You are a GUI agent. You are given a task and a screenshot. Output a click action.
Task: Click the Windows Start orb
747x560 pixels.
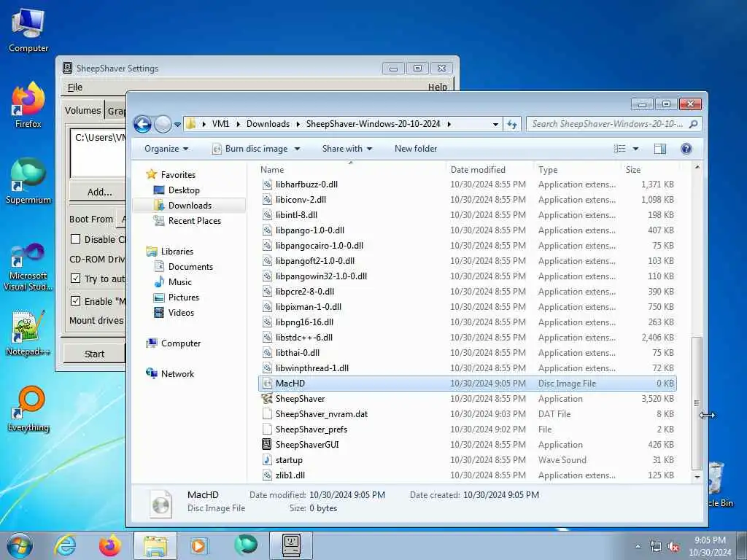(20, 545)
